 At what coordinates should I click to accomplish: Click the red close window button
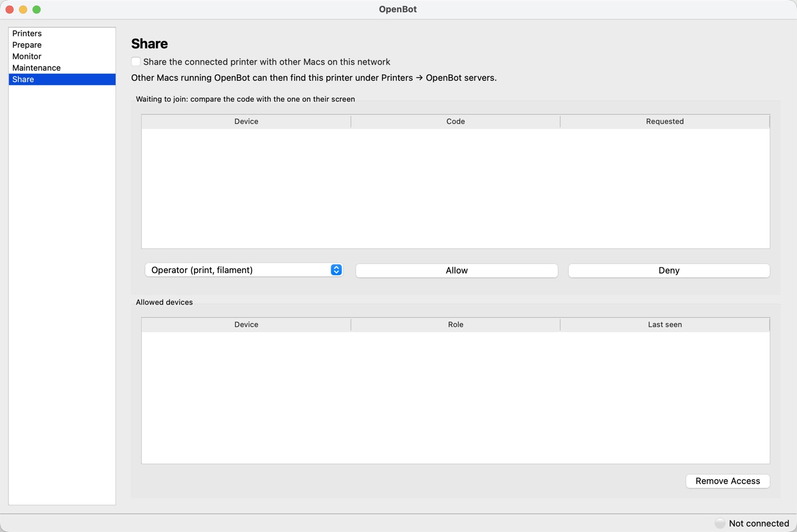(x=10, y=10)
